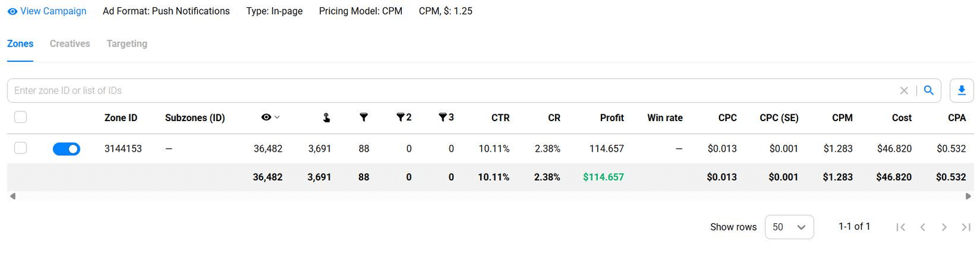Open the Show rows dropdown
Image resolution: width=980 pixels, height=266 pixels.
tap(789, 227)
